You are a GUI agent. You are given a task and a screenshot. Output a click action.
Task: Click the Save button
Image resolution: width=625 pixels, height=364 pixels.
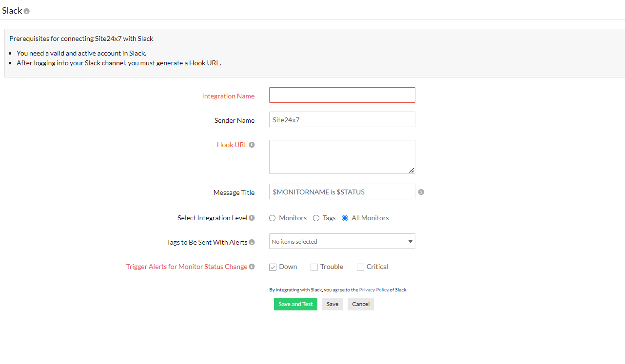(x=332, y=304)
